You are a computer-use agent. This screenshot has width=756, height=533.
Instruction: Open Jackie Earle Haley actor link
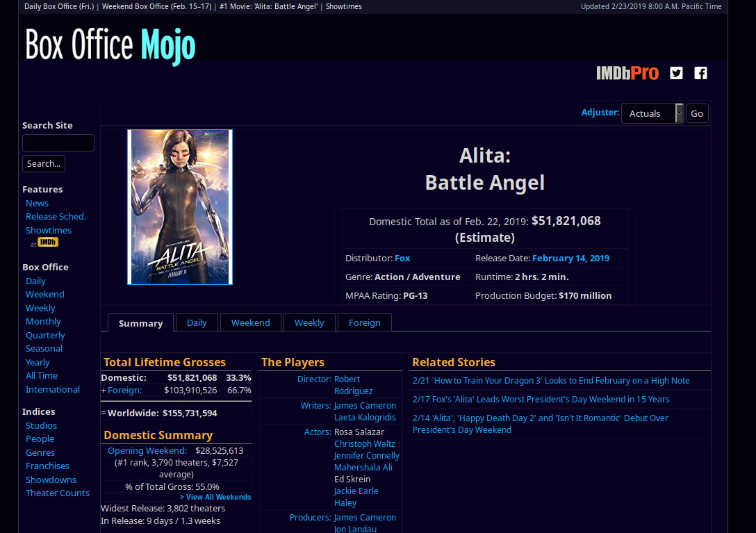pos(356,497)
